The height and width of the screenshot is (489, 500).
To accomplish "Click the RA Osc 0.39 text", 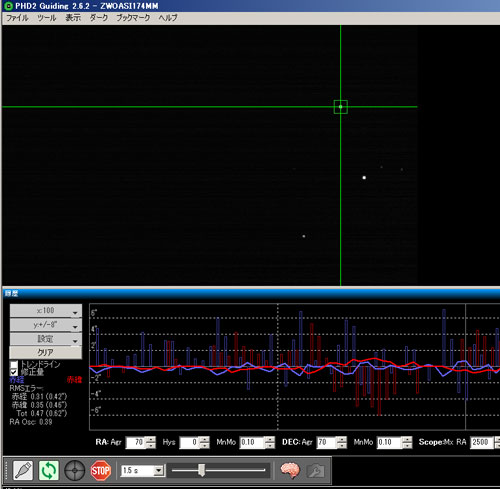I will click(x=31, y=422).
